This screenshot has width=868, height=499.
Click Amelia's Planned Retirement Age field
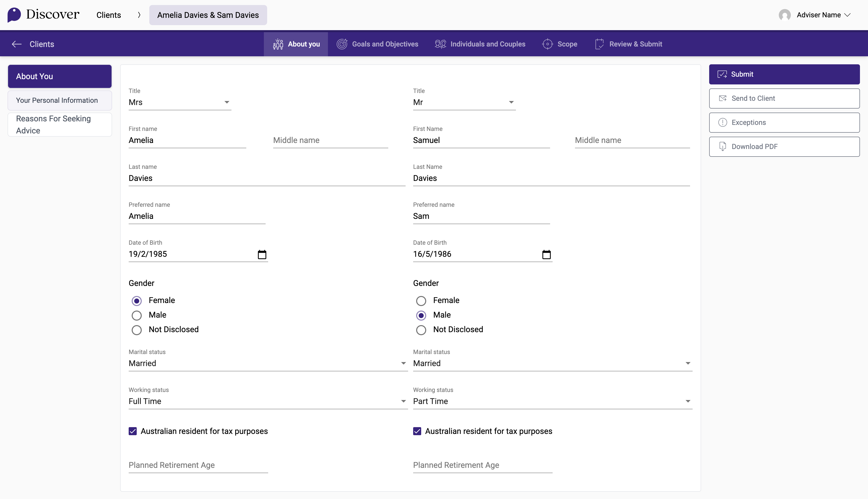tap(198, 465)
